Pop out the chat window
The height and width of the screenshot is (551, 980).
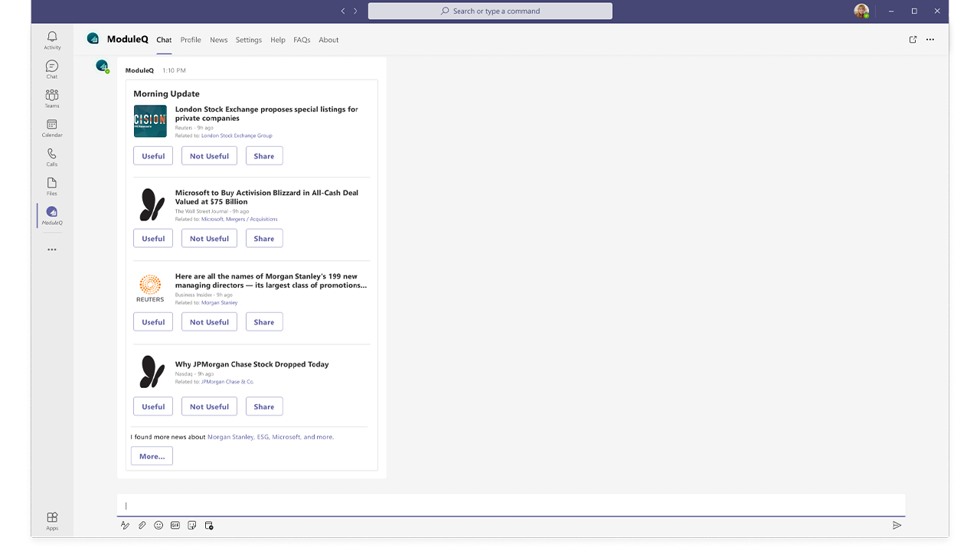coord(913,40)
